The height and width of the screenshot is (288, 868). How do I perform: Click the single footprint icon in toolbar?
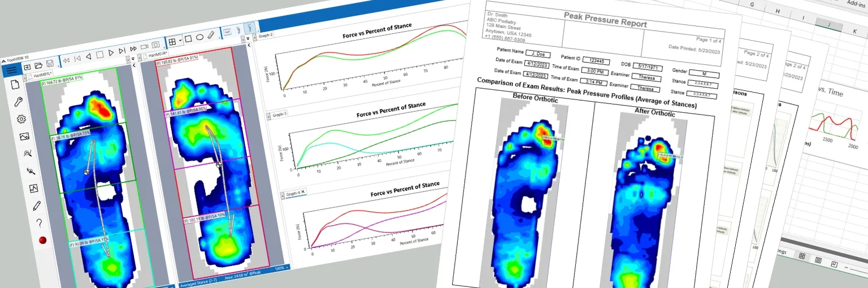pyautogui.click(x=238, y=30)
